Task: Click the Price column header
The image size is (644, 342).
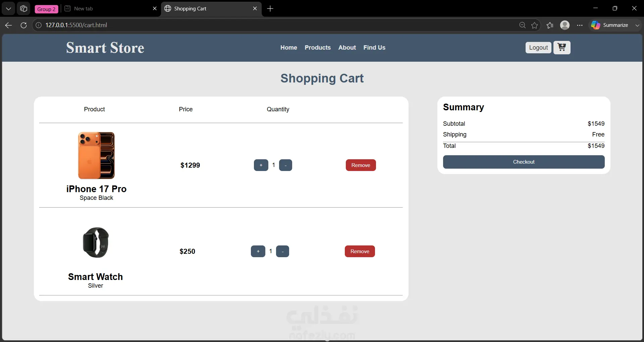Action: (x=186, y=109)
